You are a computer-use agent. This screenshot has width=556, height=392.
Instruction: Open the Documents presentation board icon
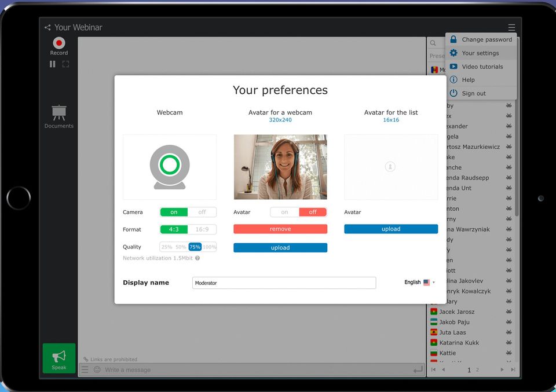coord(59,113)
